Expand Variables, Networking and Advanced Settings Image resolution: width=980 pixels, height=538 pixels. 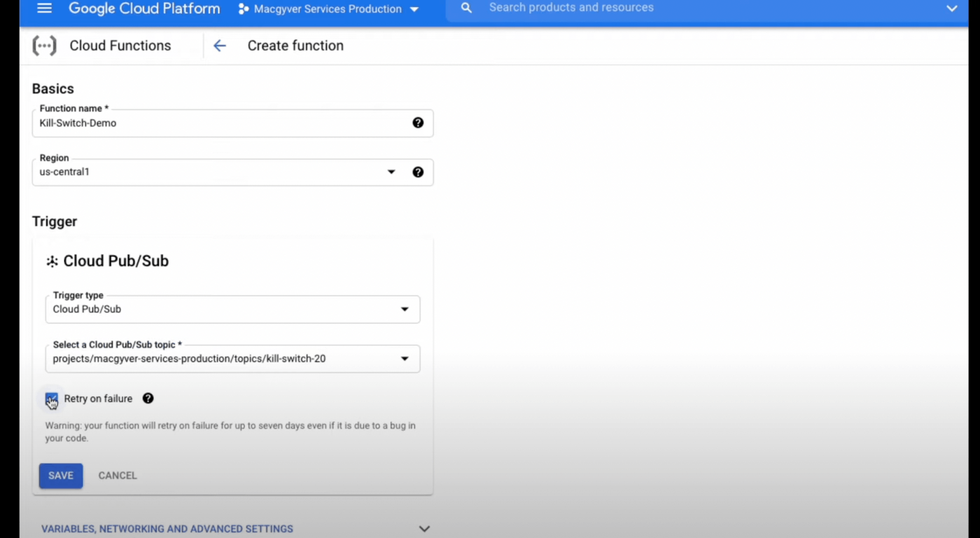click(235, 529)
